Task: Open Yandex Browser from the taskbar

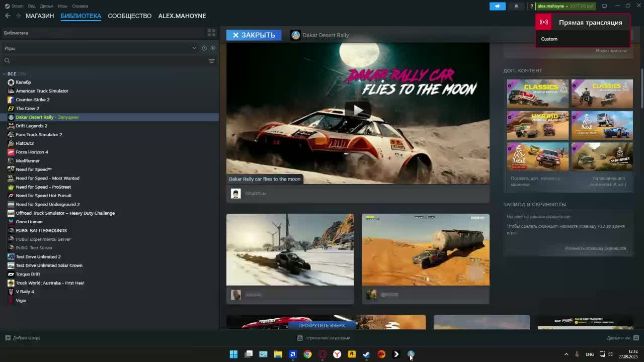Action: coord(337,354)
